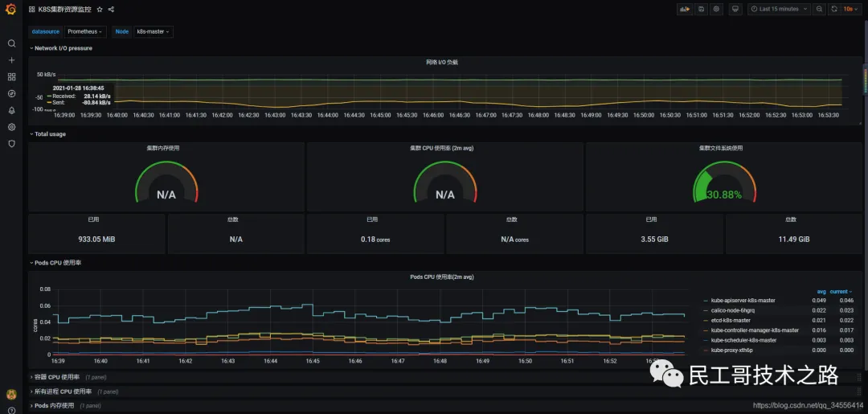Image resolution: width=868 pixels, height=414 pixels.
Task: Toggle calico-node-6hgrq series visibility
Action: tap(732, 310)
